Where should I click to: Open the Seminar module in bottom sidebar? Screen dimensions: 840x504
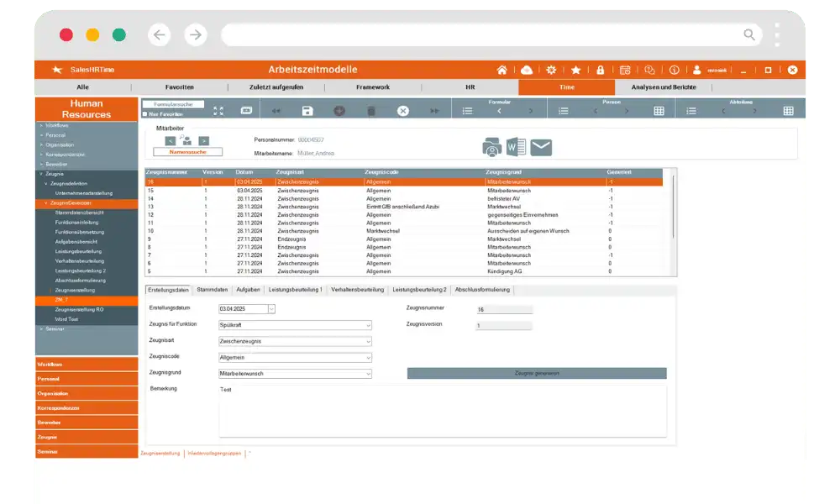(87, 452)
